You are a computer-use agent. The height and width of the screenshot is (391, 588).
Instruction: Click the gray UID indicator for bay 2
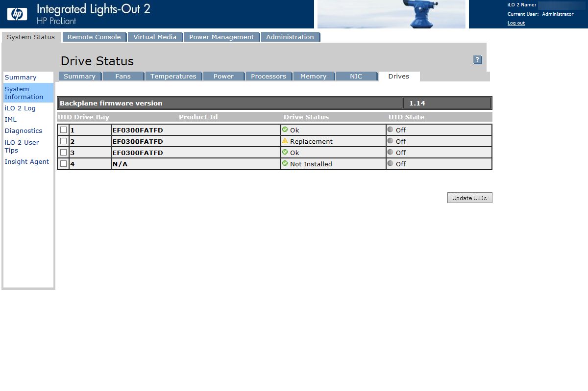[x=390, y=141]
